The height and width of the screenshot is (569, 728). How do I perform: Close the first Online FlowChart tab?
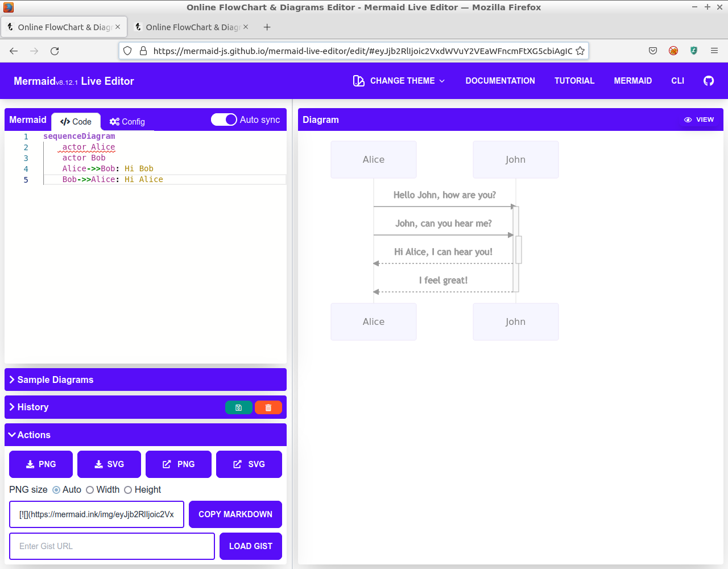[118, 27]
